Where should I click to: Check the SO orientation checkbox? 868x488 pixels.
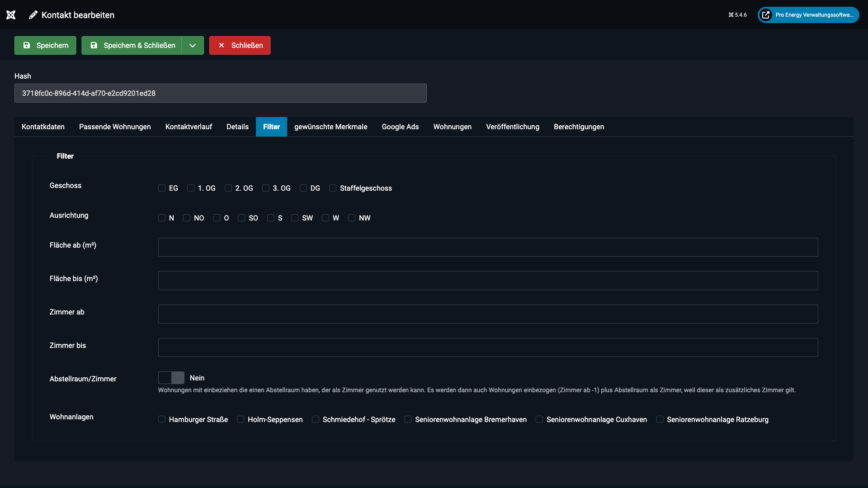coord(242,218)
